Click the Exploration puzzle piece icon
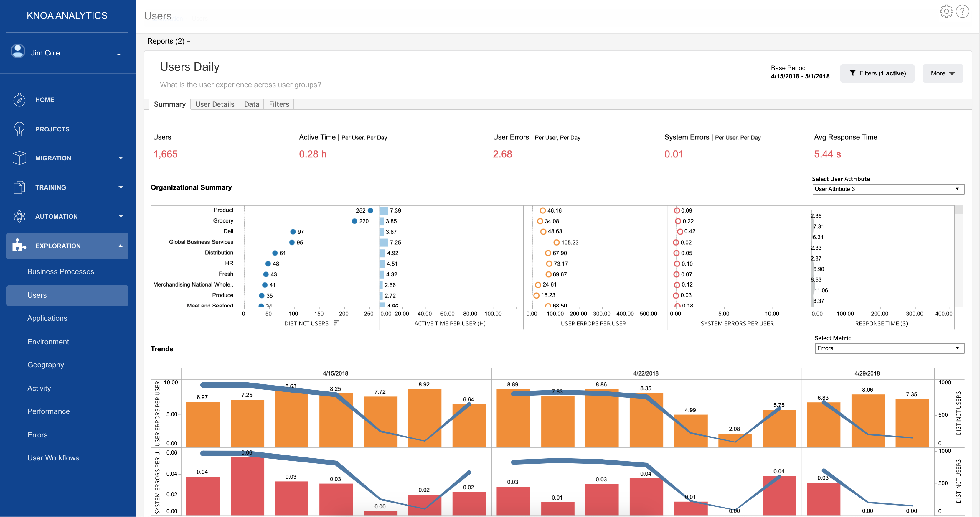980x517 pixels. [x=19, y=246]
